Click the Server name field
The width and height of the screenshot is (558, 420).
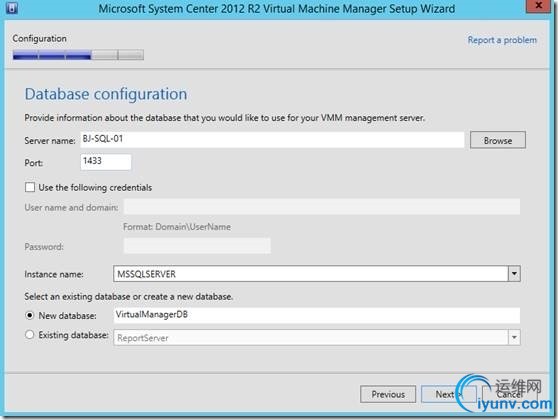pyautogui.click(x=272, y=140)
